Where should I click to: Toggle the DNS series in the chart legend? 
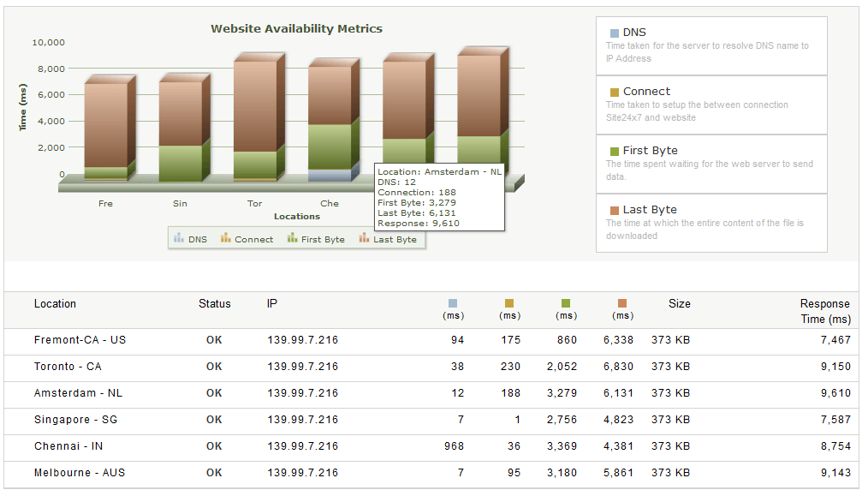(x=190, y=239)
